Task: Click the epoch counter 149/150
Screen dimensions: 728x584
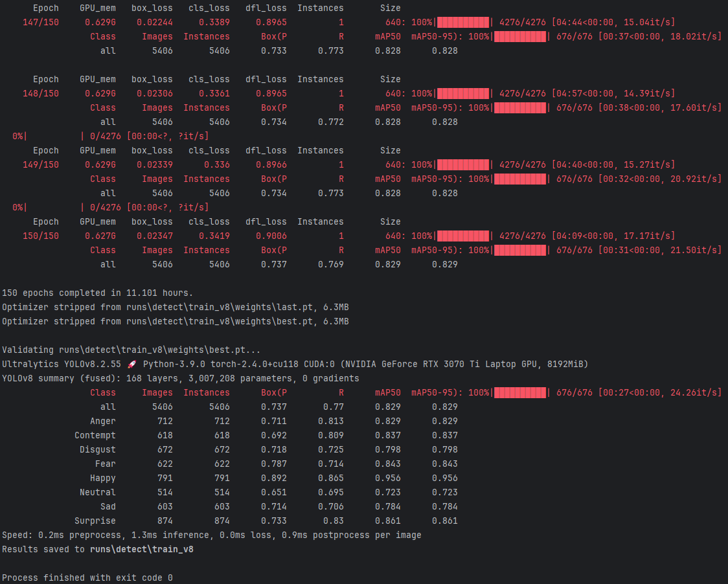Action: pos(41,165)
